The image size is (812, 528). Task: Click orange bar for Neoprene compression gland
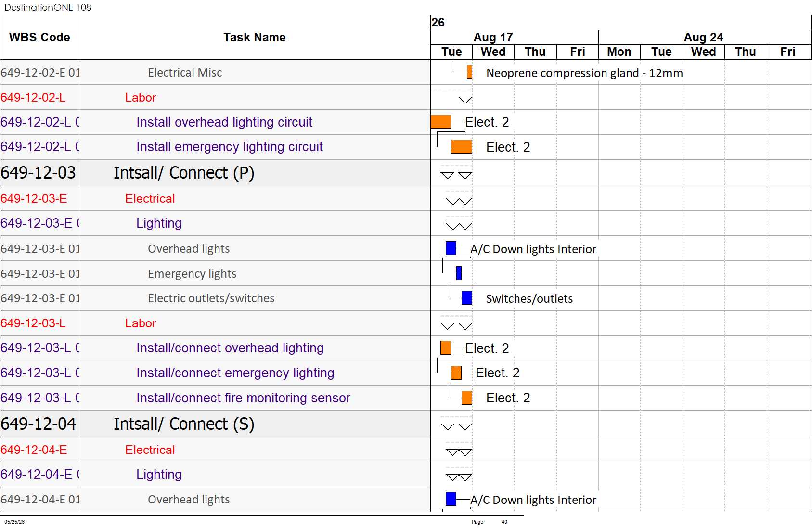pyautogui.click(x=469, y=72)
